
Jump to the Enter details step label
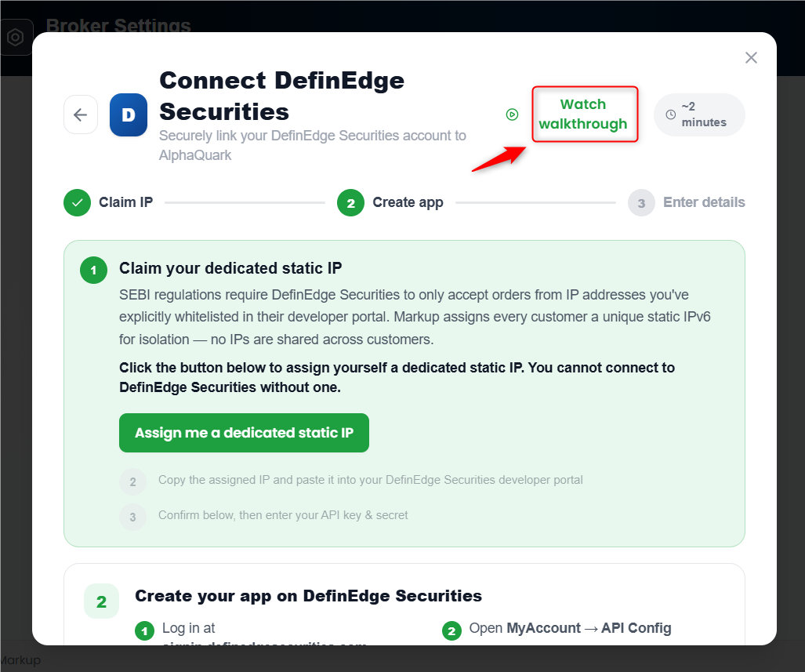704,202
